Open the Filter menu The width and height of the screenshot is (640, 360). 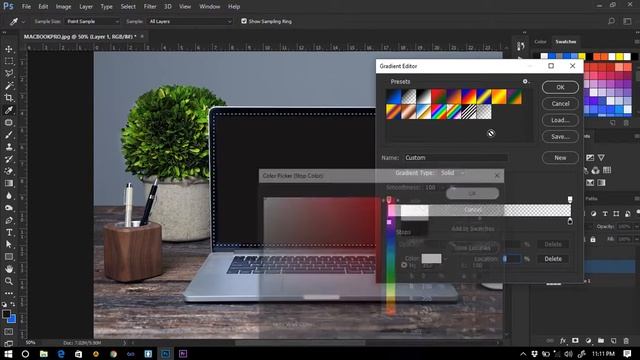click(150, 7)
